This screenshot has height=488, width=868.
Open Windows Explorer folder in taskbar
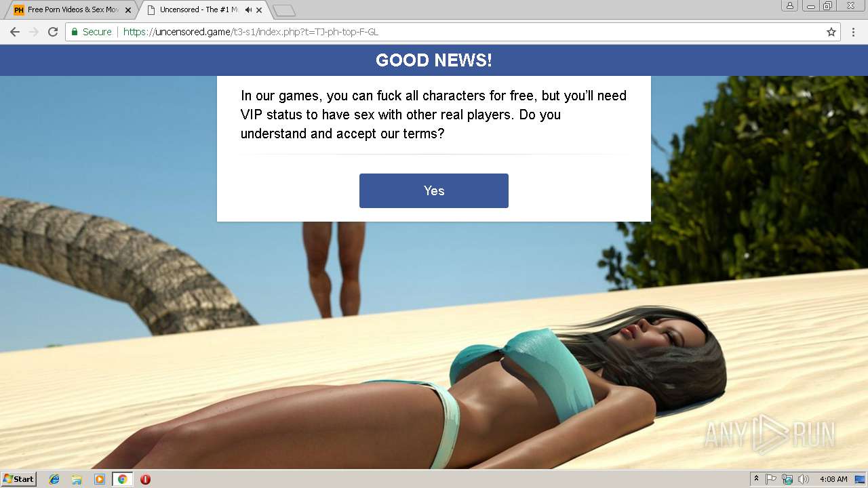click(x=77, y=479)
